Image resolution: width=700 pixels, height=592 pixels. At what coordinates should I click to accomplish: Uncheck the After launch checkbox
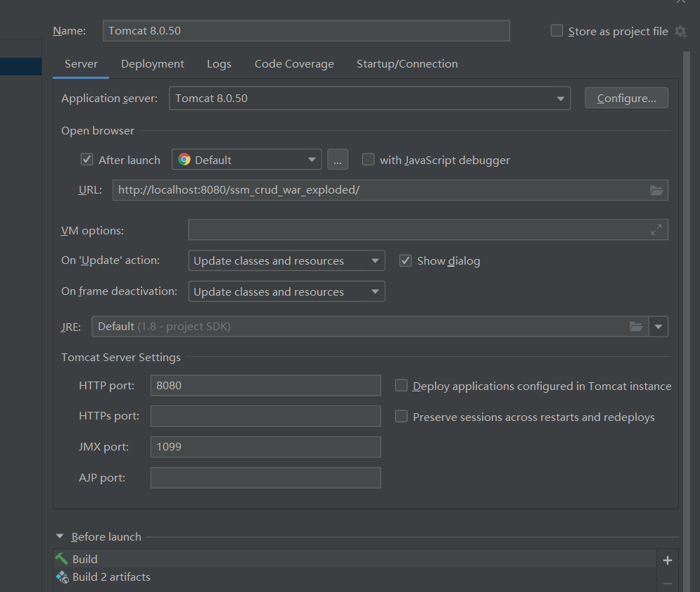point(87,160)
